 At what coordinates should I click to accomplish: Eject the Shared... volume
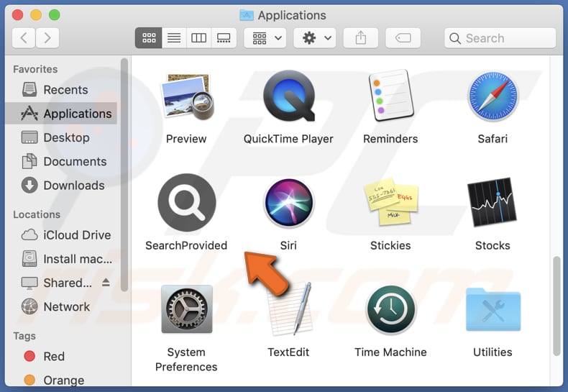point(106,282)
